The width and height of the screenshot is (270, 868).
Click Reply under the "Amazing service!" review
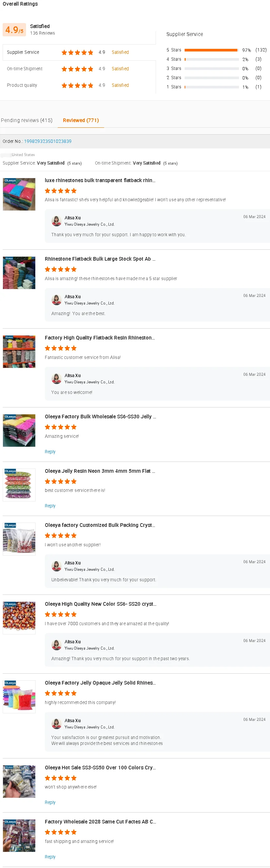(50, 452)
